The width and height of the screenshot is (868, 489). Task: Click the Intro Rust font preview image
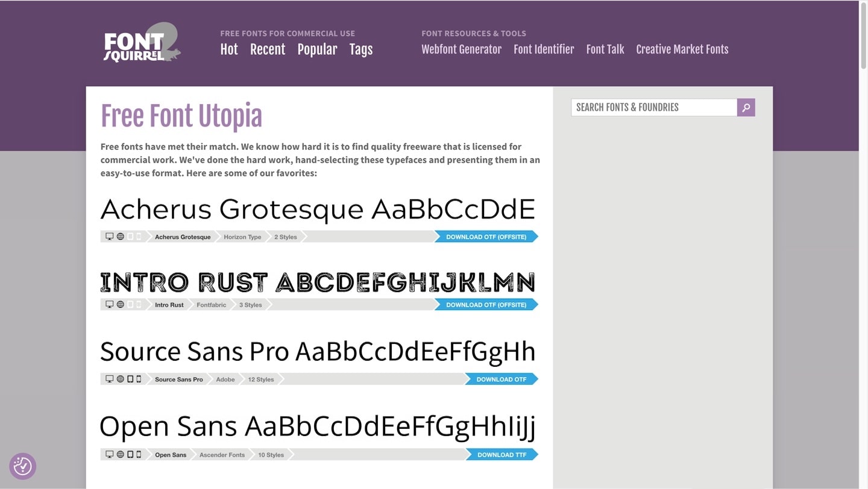click(x=318, y=282)
